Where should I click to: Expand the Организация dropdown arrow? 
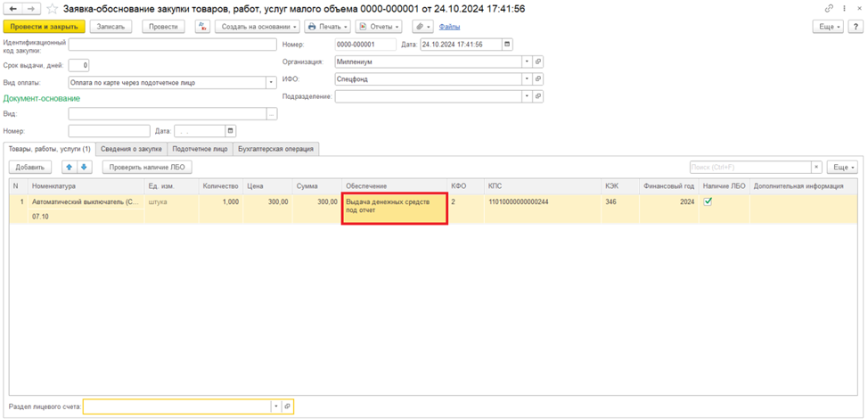527,62
